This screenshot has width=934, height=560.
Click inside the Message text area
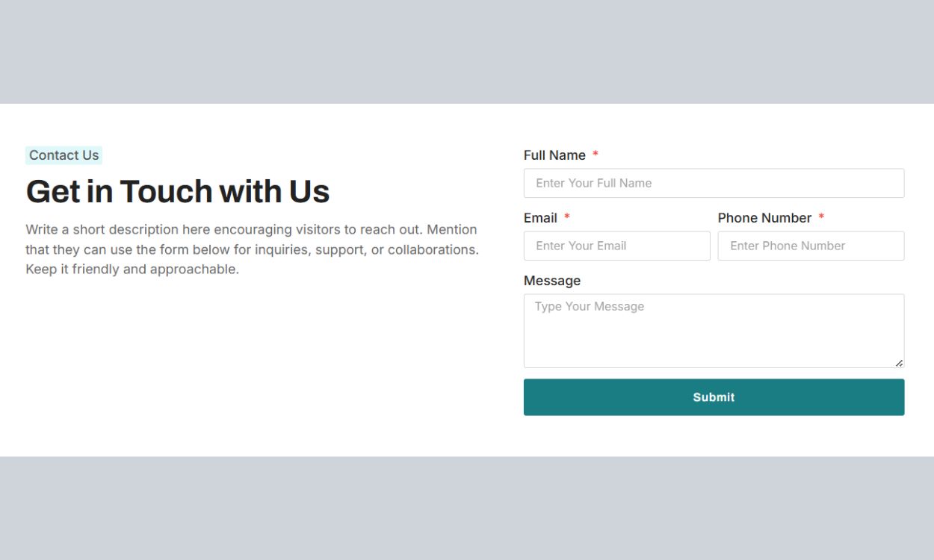pos(714,331)
